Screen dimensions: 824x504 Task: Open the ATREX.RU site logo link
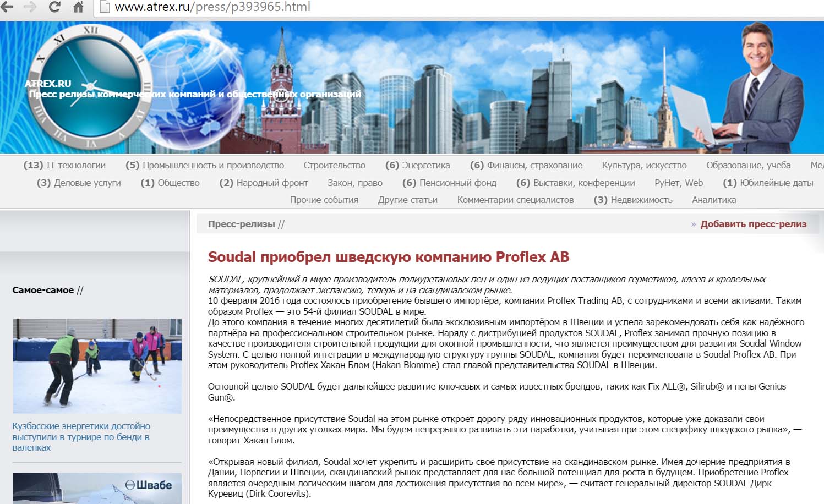48,84
